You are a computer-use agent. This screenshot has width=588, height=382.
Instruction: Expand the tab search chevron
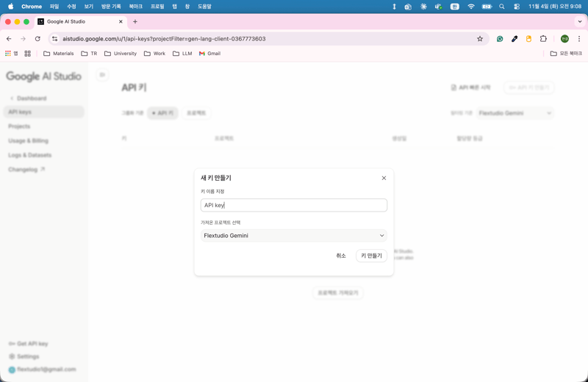coord(580,22)
